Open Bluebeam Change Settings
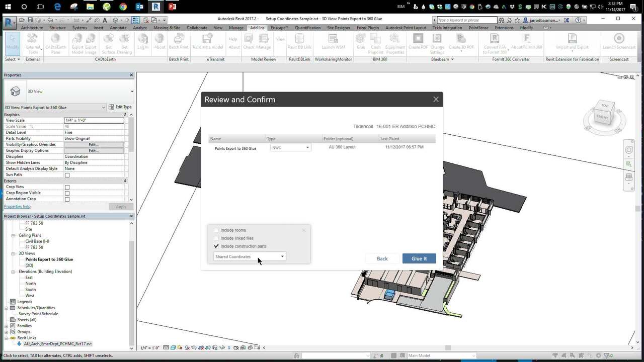644x362 pixels. pyautogui.click(x=437, y=43)
